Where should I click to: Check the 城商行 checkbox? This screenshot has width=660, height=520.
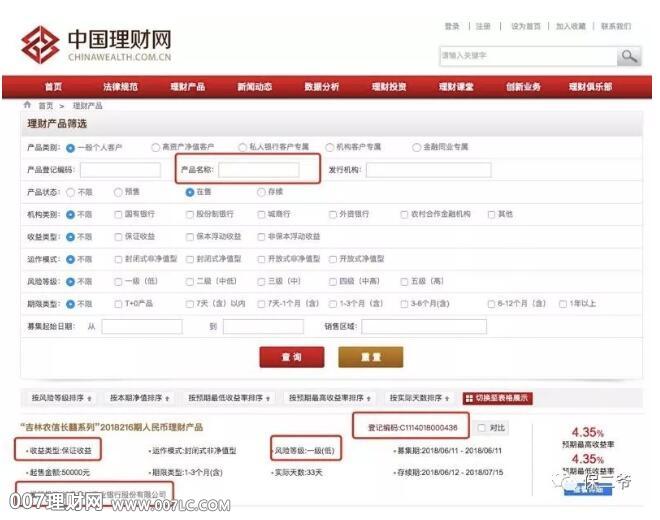tap(261, 214)
